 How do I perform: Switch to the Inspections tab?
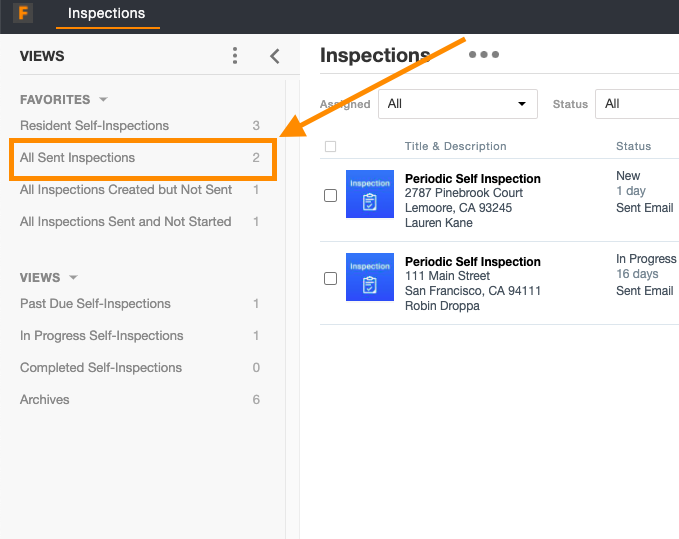tap(106, 14)
